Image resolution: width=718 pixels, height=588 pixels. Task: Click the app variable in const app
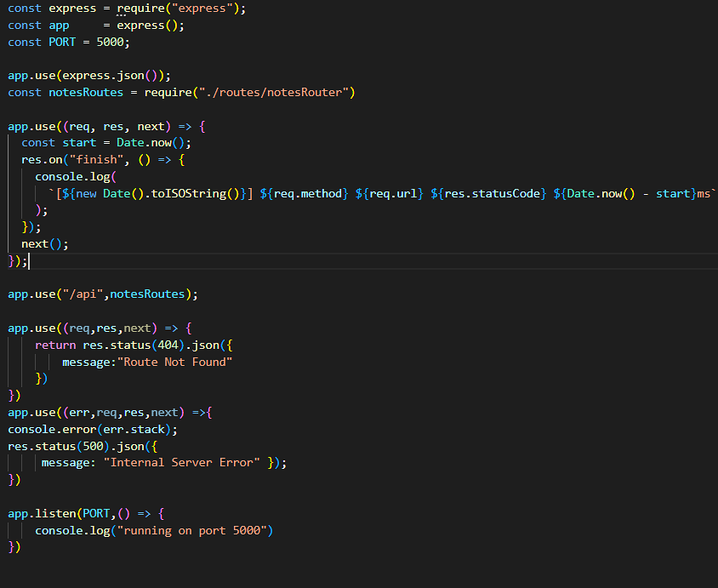[59, 26]
